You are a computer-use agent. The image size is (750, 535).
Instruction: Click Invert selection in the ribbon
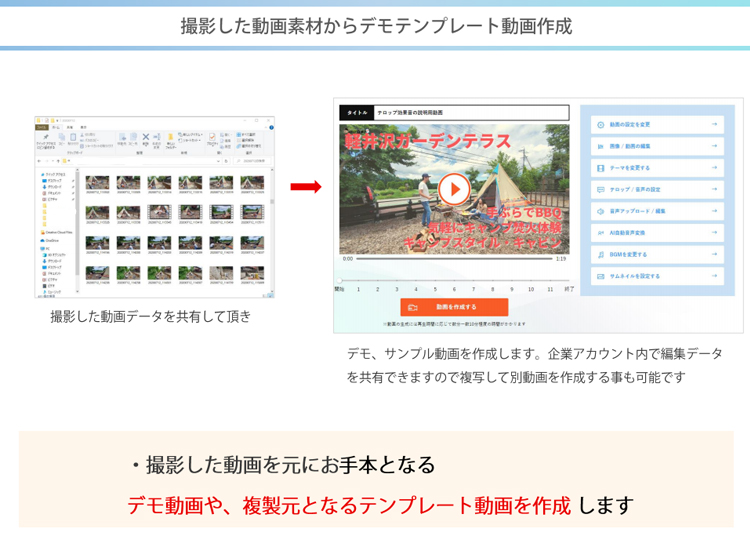249,146
